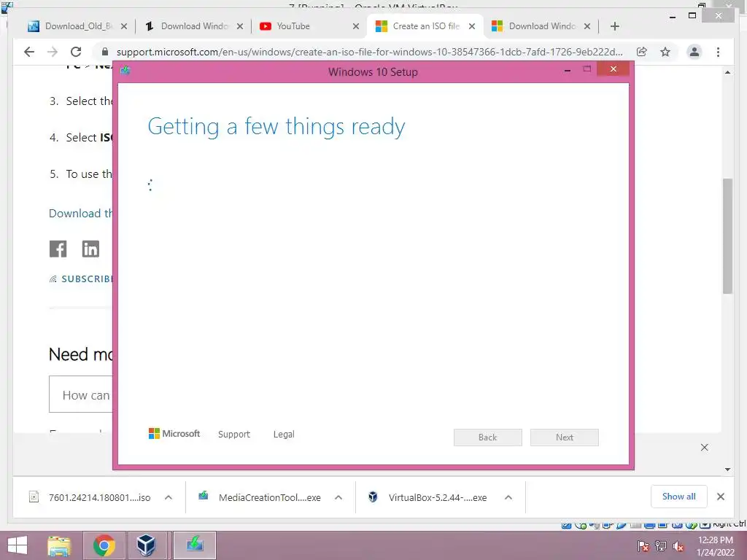Click the How can search input field

click(x=81, y=394)
